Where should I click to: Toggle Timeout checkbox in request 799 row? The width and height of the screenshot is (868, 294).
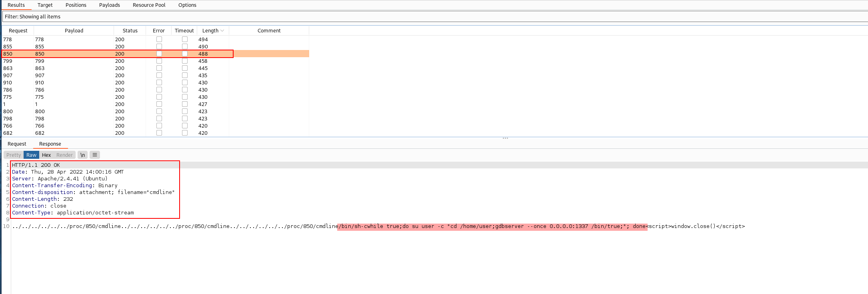pos(185,61)
